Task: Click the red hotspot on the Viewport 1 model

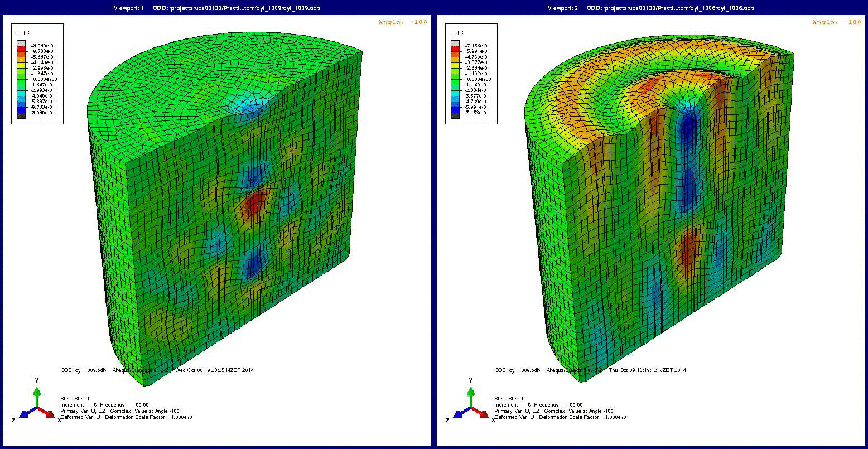Action: [x=254, y=202]
